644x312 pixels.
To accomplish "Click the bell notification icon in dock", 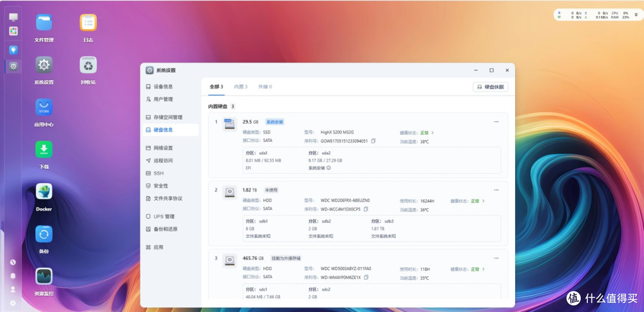I will tap(13, 276).
